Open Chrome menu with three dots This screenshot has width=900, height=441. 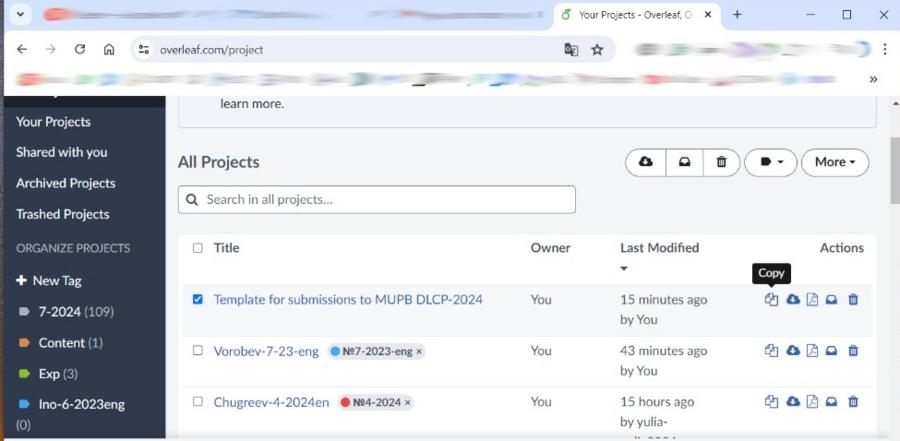pyautogui.click(x=885, y=50)
